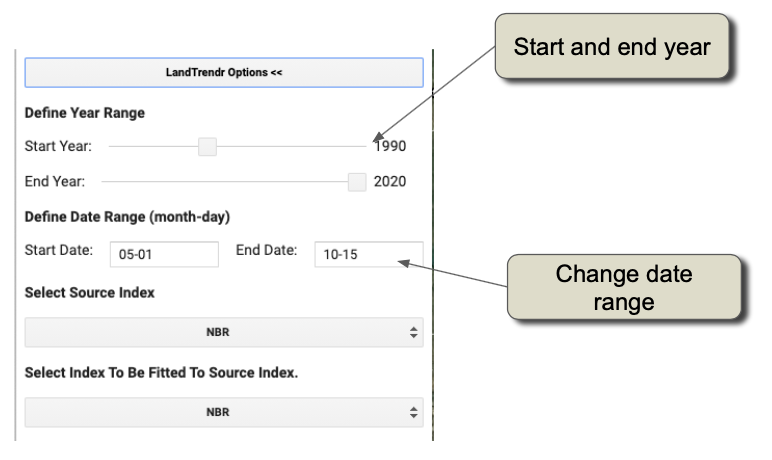Viewport: 772px width, 460px height.
Task: Open the Index To Be Fitted dropdown
Action: point(223,411)
